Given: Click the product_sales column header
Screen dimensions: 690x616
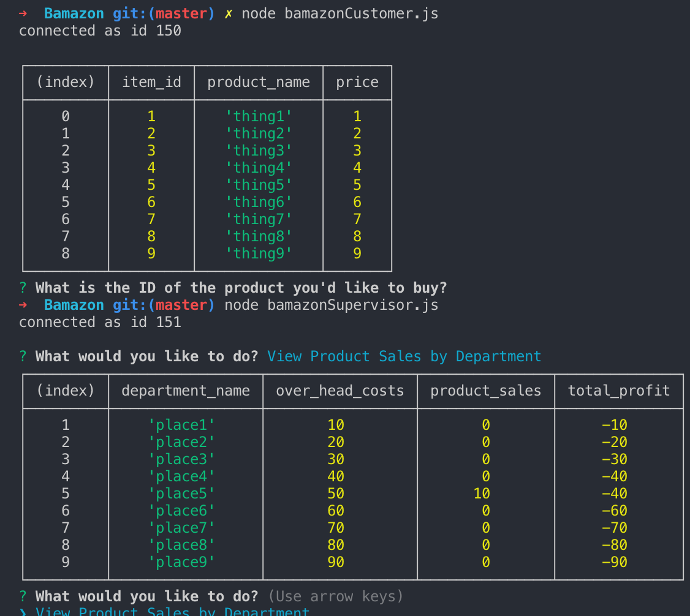Looking at the screenshot, I should [x=485, y=391].
